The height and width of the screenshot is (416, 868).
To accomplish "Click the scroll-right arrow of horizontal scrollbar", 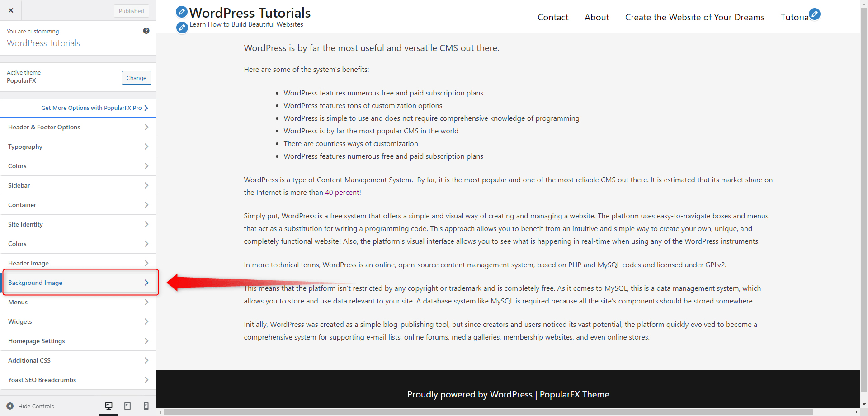I will click(856, 412).
